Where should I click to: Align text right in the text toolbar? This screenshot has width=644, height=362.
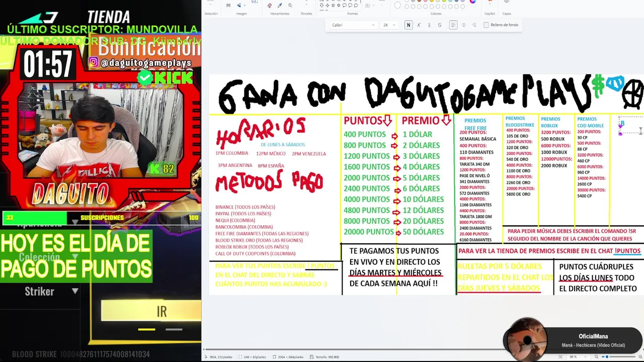click(x=474, y=25)
